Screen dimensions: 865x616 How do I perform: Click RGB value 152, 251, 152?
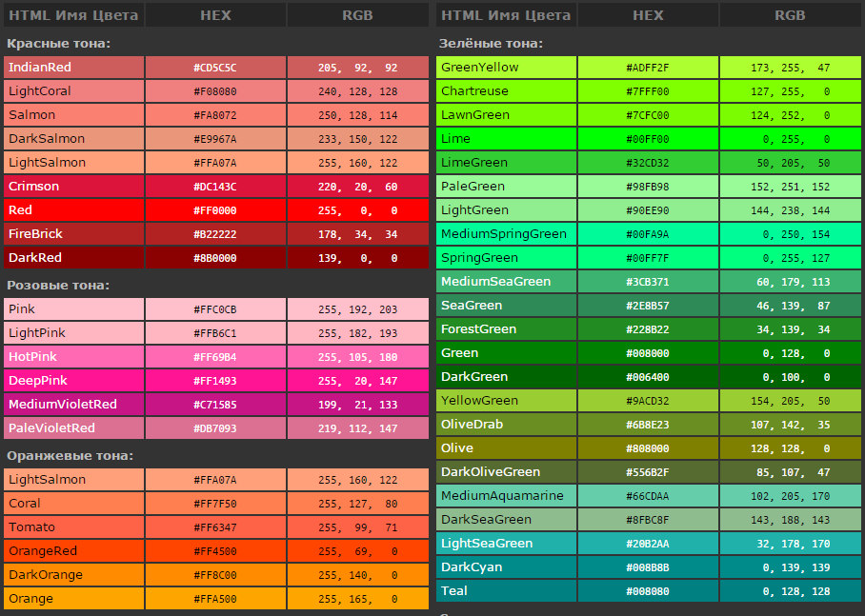[790, 187]
